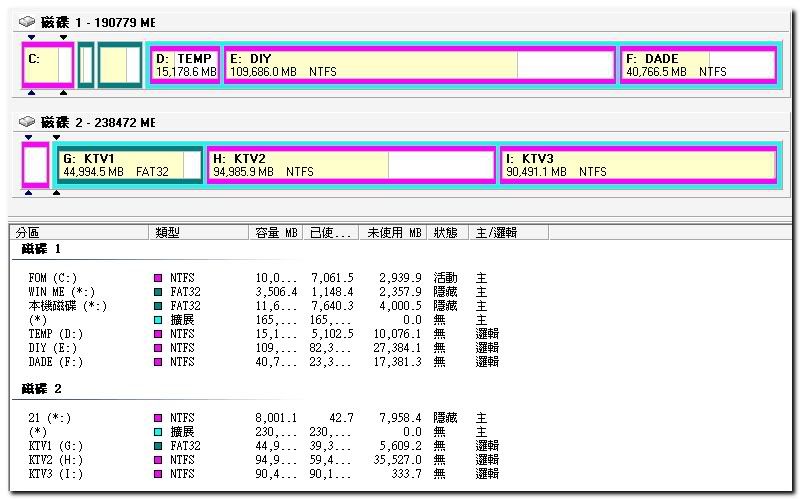Viewport: 800px width, 499px height.
Task: Select the E: DIY partition block
Action: (x=420, y=65)
